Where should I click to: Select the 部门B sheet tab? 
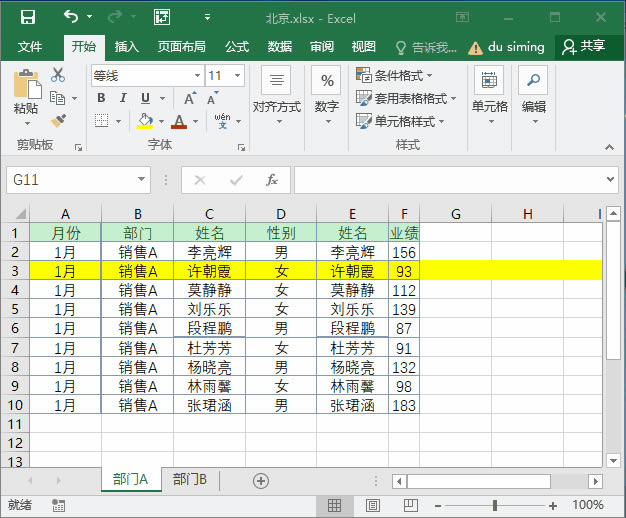coord(190,479)
